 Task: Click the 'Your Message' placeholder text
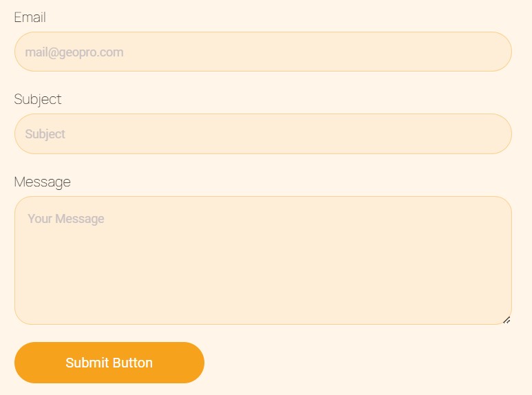(66, 219)
